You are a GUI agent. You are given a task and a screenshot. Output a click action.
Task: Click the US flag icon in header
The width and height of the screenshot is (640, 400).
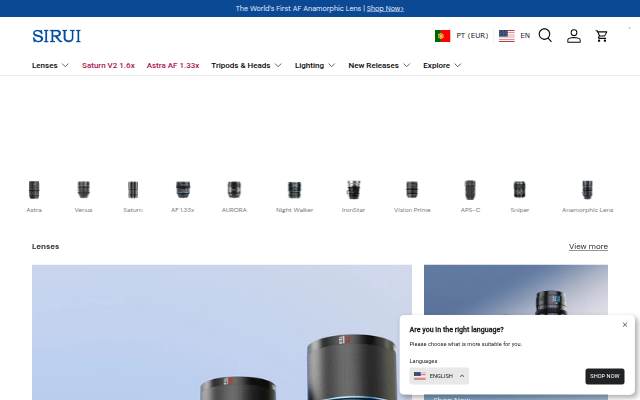(507, 36)
